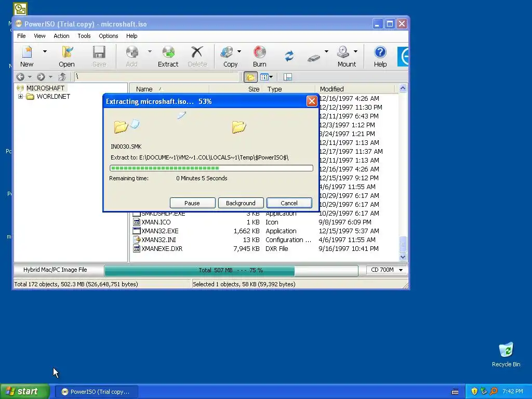This screenshot has width=532, height=399.
Task: Expand the WORLDNET folder tree node
Action: point(20,96)
